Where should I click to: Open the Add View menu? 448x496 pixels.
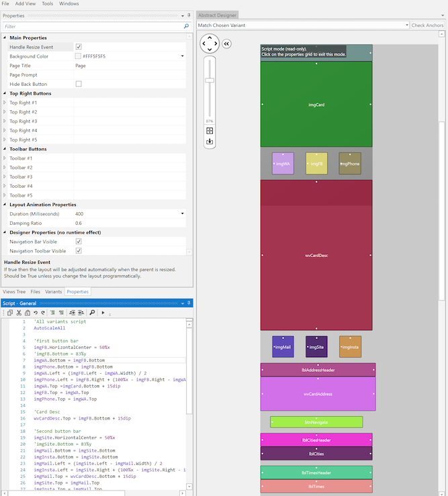[25, 3]
